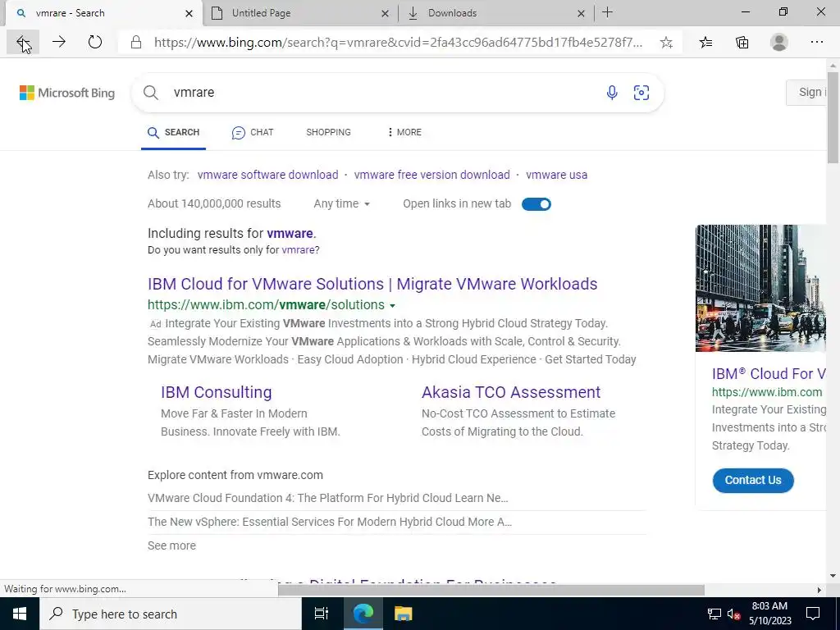Click the magnifier icon in Bing search box

[x=151, y=93]
